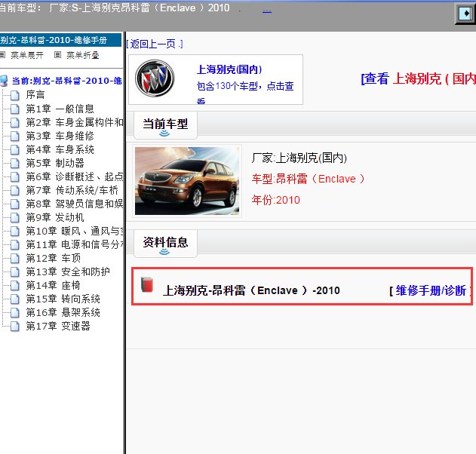The width and height of the screenshot is (476, 454).
Task: Open 第6章 诊断概述、起点 chapter
Action: tap(75, 176)
